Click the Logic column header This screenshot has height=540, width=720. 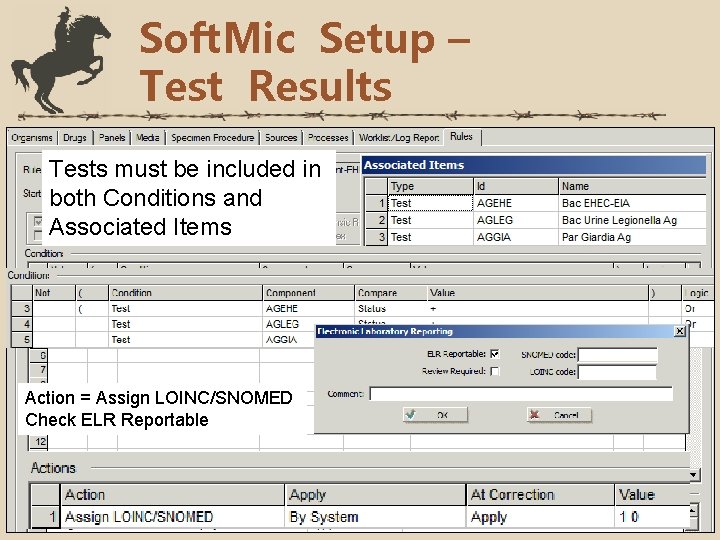[x=697, y=292]
